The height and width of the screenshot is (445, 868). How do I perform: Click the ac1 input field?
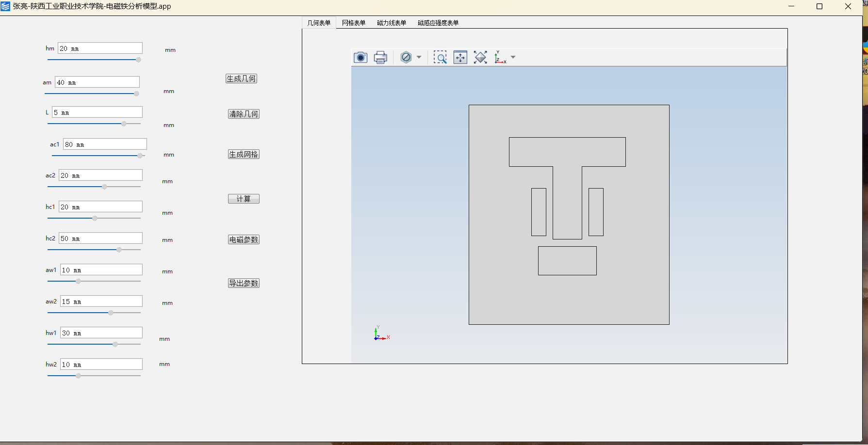point(105,144)
